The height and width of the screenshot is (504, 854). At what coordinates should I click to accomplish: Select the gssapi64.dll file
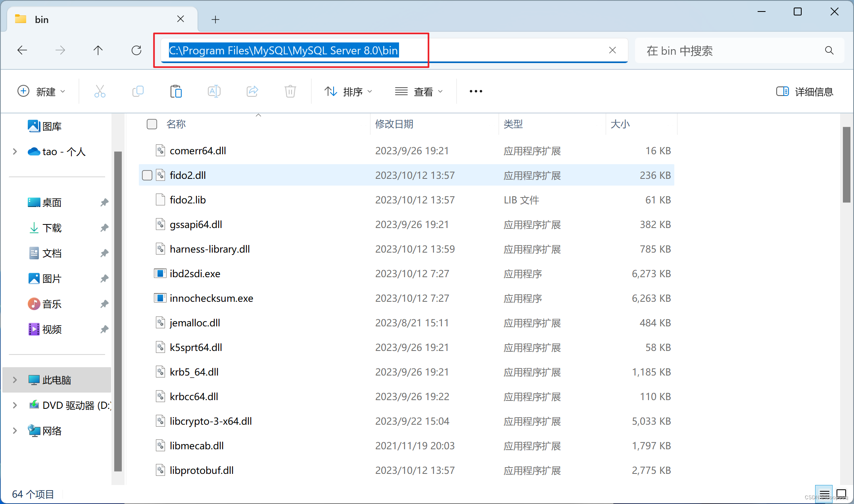(407, 224)
